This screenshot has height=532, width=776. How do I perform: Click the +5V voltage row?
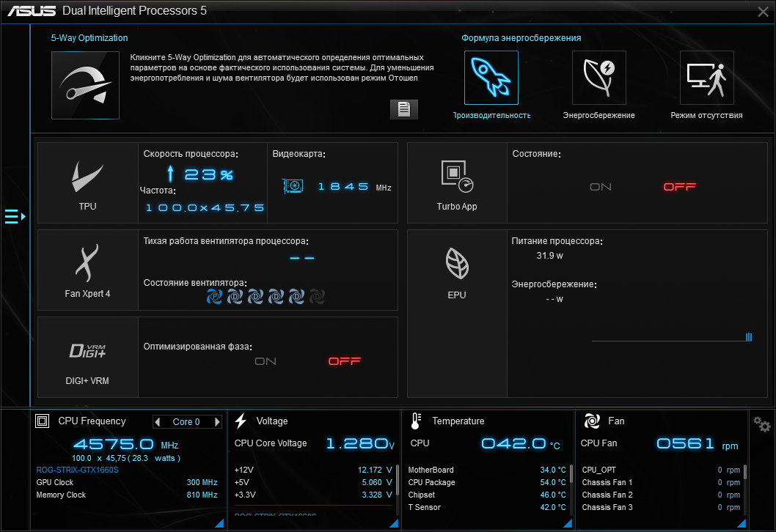[x=313, y=482]
